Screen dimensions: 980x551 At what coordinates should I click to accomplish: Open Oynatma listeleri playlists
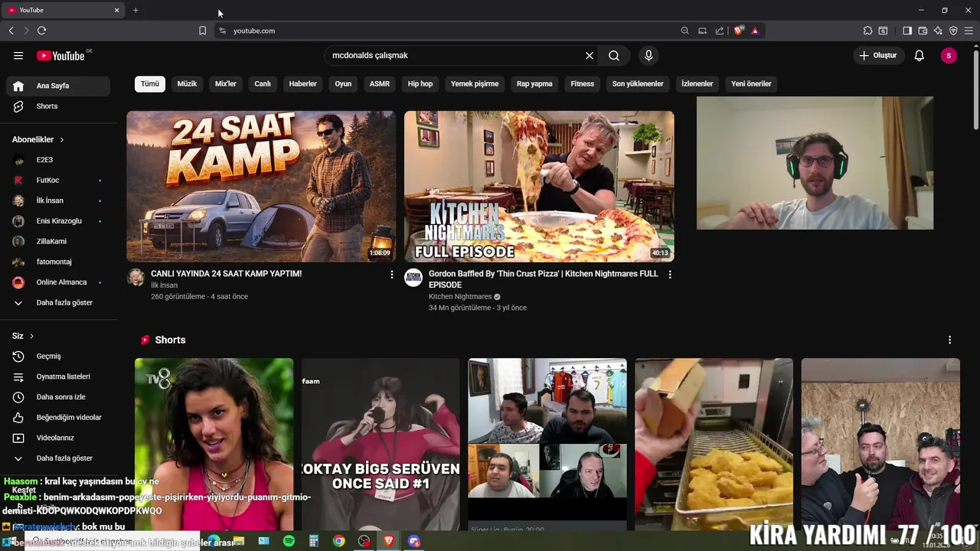click(x=58, y=377)
